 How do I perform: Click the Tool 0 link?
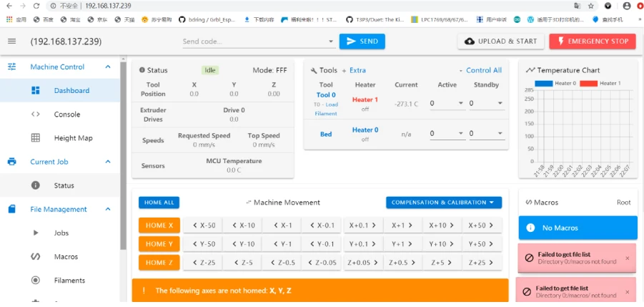click(x=326, y=95)
